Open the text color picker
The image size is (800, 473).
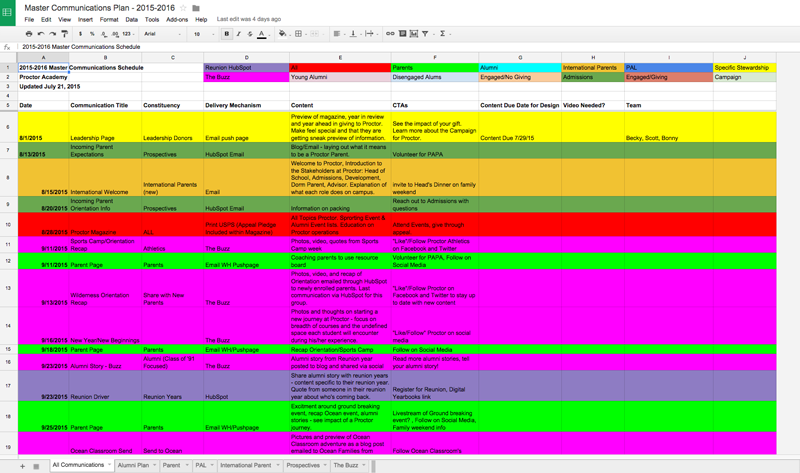(262, 34)
